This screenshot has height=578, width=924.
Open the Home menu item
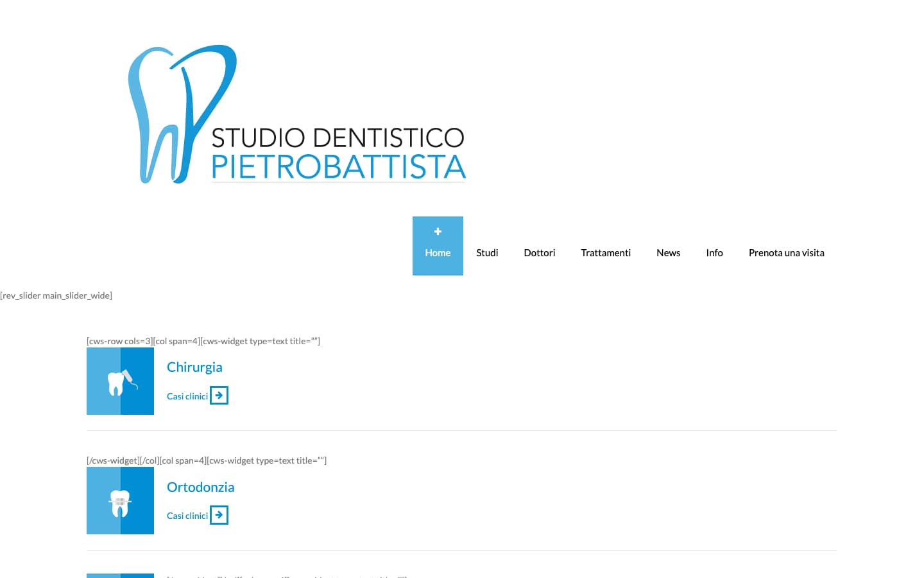pyautogui.click(x=438, y=246)
